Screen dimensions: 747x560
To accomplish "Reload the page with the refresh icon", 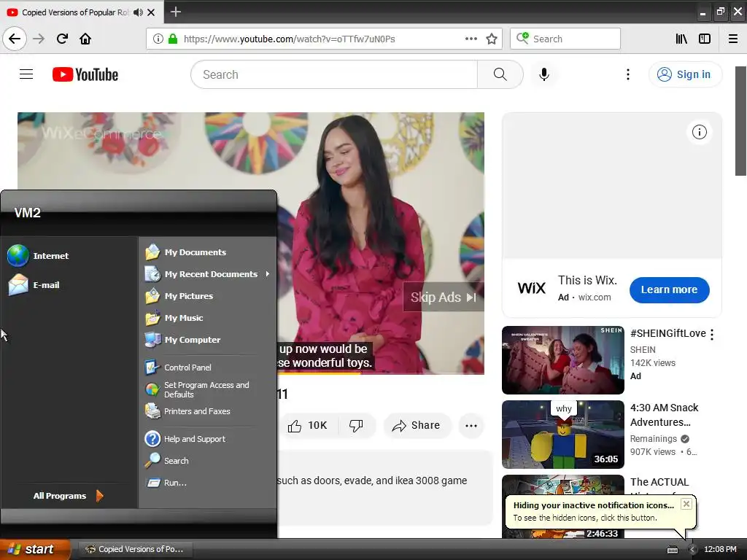I will point(62,39).
